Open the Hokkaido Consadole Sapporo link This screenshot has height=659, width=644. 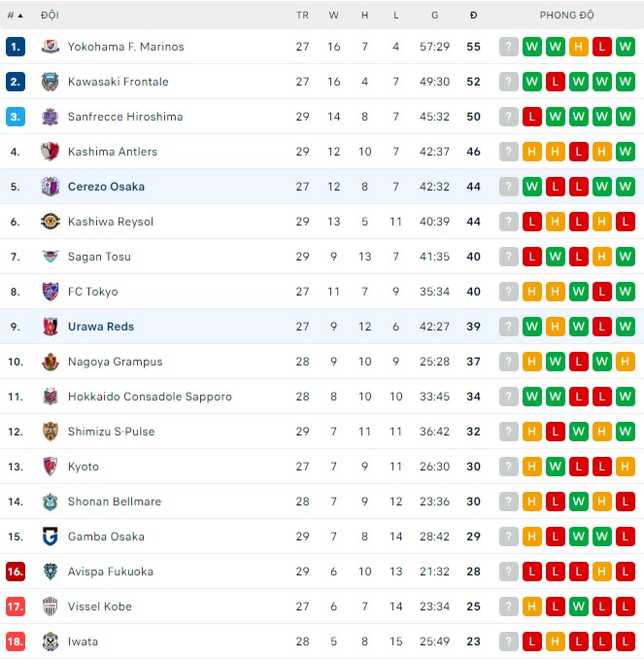(x=150, y=397)
